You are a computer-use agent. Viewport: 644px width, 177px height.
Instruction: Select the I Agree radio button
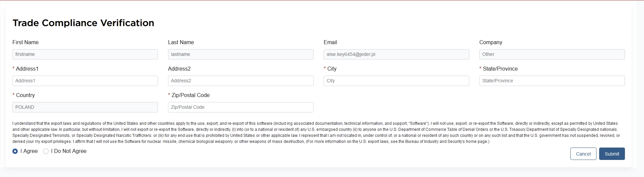pyautogui.click(x=15, y=151)
